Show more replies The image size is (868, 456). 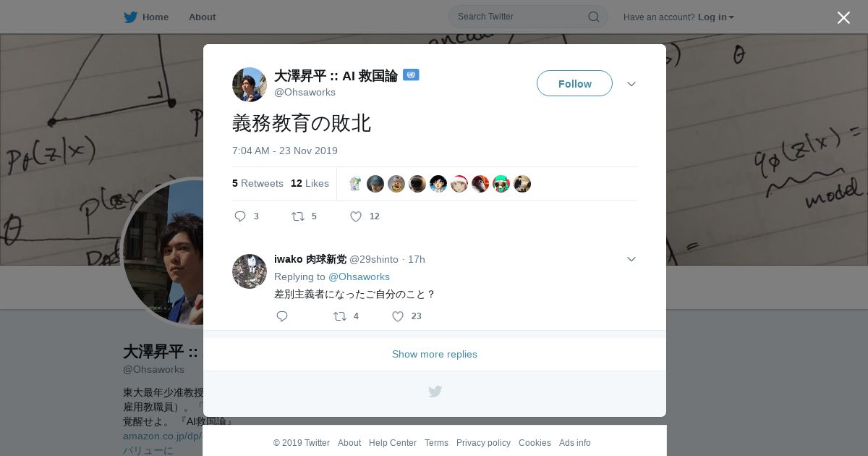pos(435,354)
